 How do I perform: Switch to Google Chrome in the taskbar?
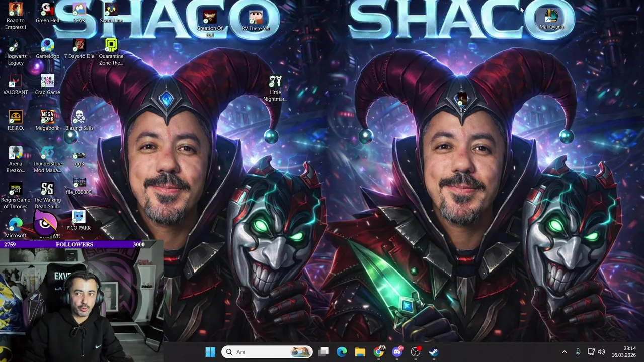point(378,352)
